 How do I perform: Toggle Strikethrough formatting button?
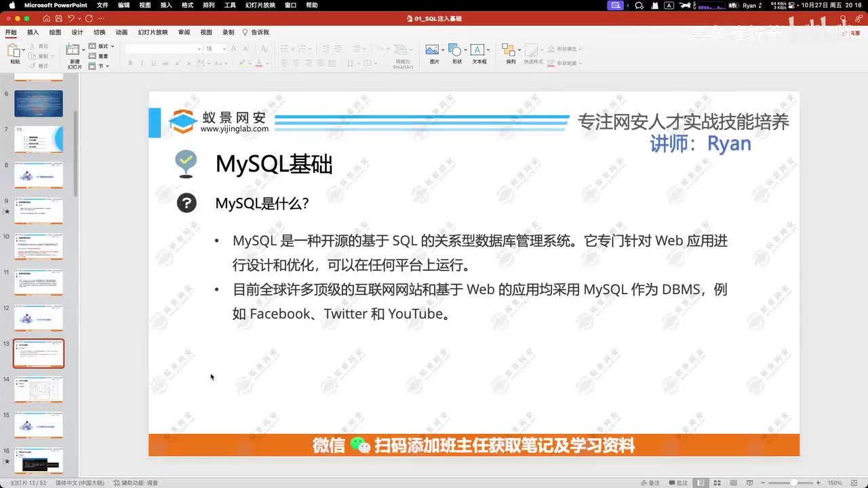coord(165,63)
